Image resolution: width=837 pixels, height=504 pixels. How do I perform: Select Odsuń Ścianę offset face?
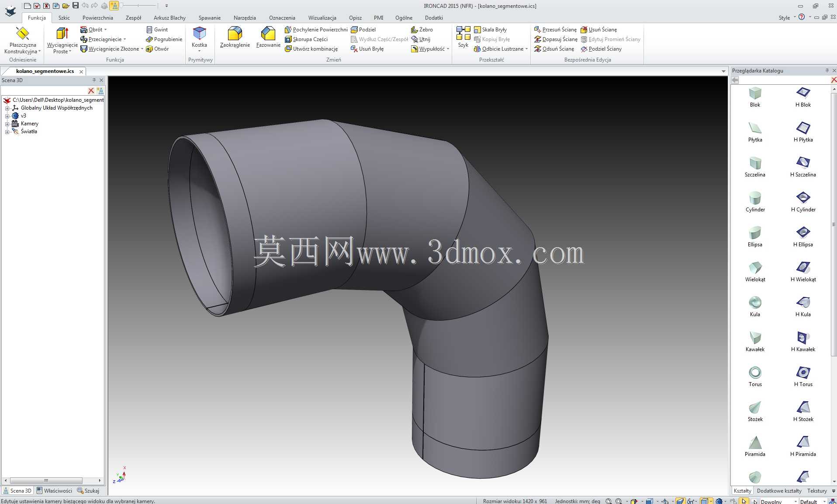[x=554, y=49]
